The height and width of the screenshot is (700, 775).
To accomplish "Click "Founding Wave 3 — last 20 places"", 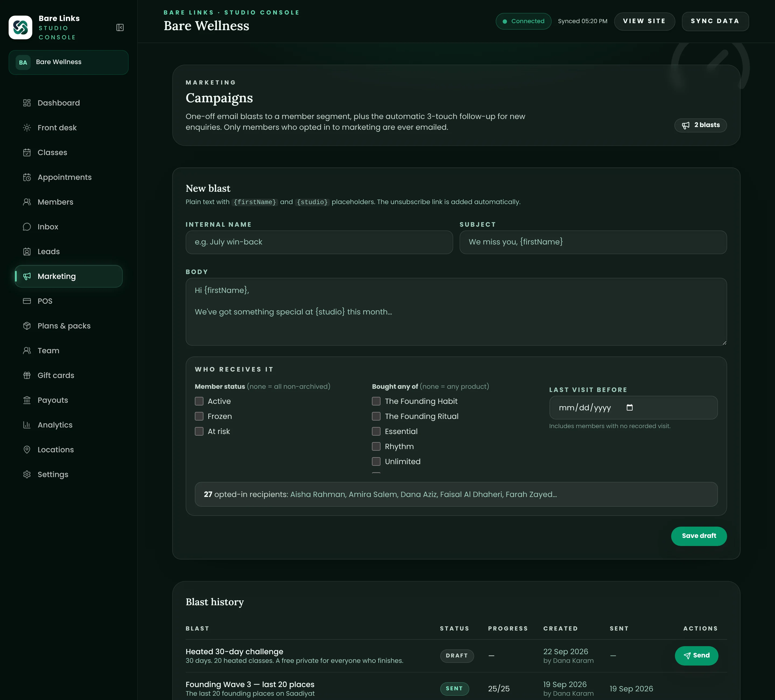I will pos(250,685).
